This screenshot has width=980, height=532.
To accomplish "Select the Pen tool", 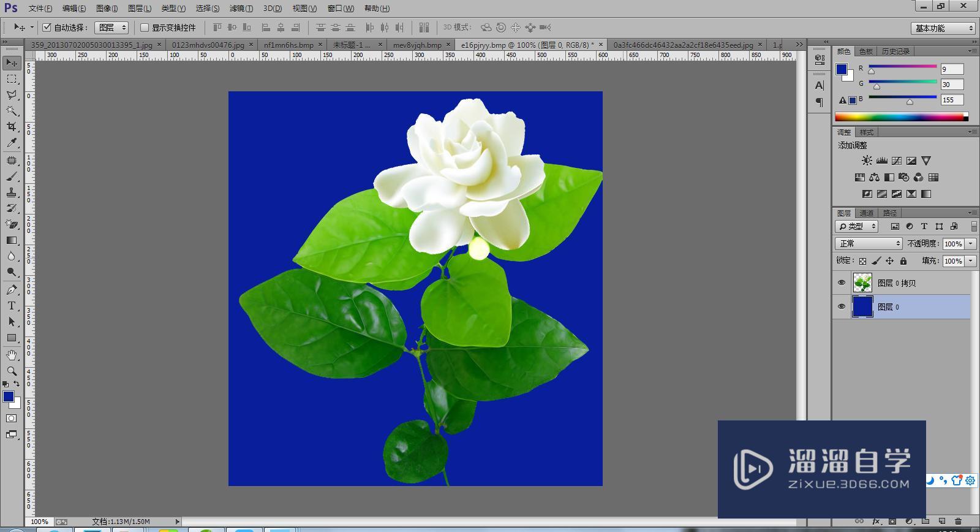I will 11,290.
